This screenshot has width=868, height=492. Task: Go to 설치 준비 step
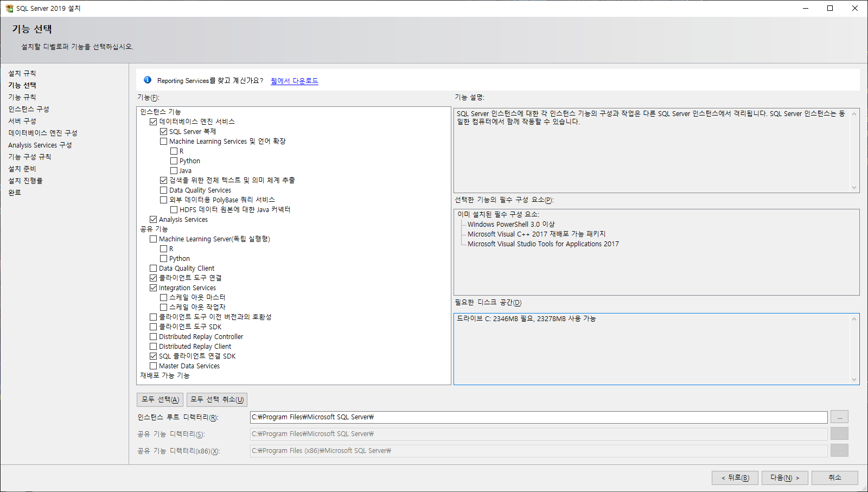(22, 169)
